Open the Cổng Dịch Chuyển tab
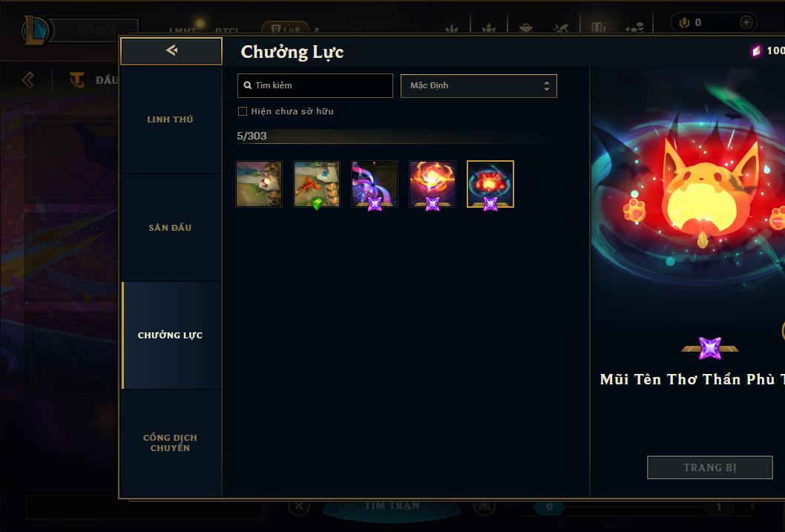This screenshot has height=532, width=785. click(x=170, y=443)
